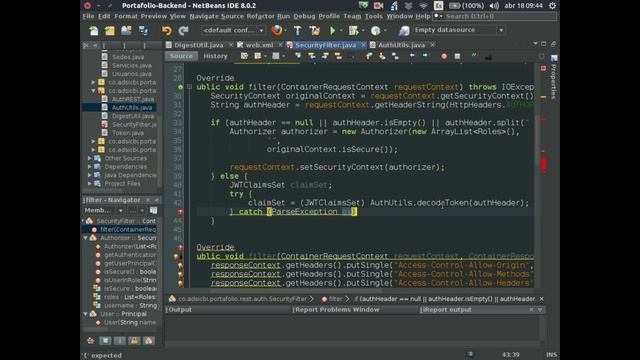Switch to the web.xml tab
The width and height of the screenshot is (640, 360).
[259, 45]
